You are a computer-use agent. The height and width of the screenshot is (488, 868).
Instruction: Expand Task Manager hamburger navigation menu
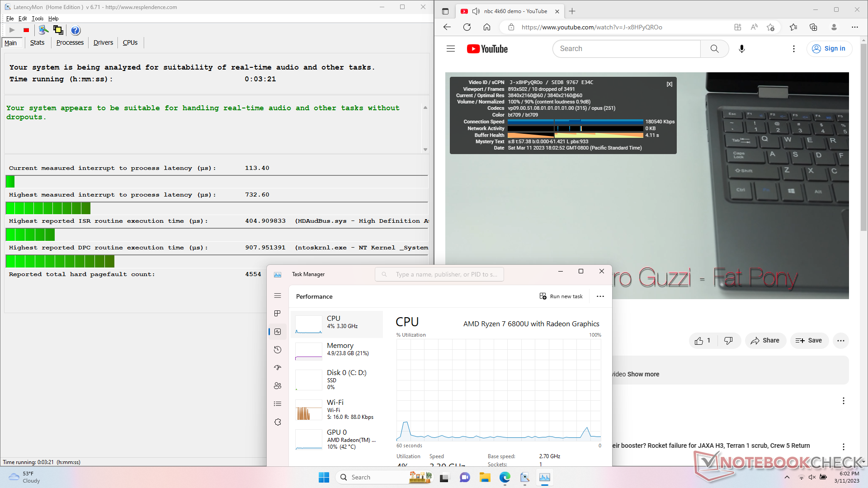pyautogui.click(x=278, y=296)
